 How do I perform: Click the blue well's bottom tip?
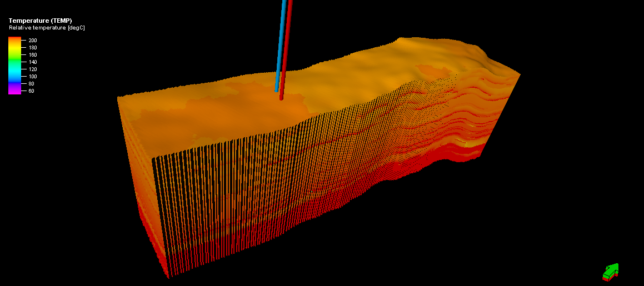click(276, 89)
